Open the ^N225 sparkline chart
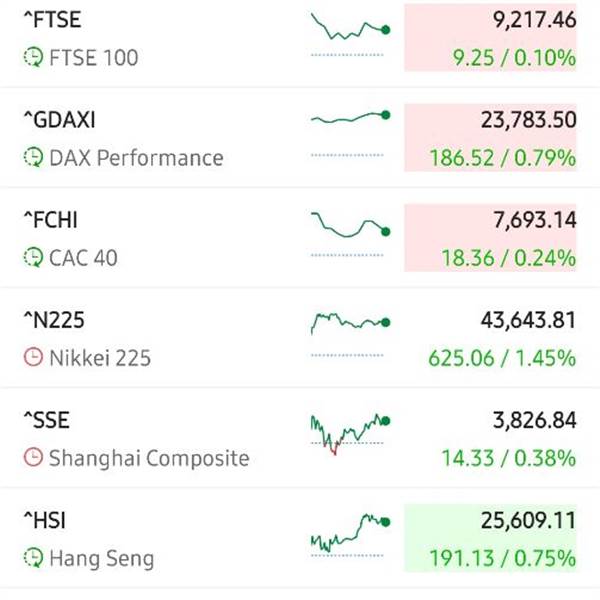 coord(350,335)
